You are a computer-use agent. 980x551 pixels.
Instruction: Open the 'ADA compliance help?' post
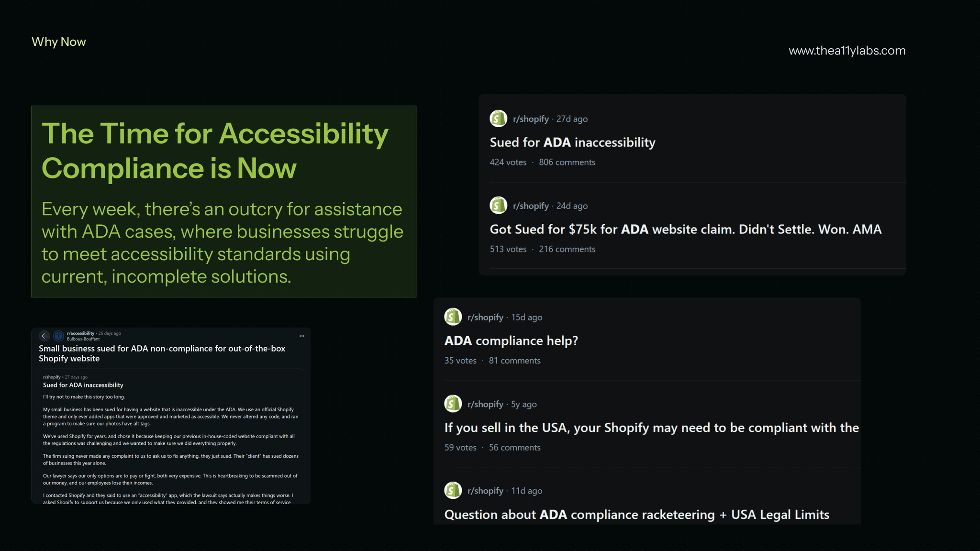511,341
